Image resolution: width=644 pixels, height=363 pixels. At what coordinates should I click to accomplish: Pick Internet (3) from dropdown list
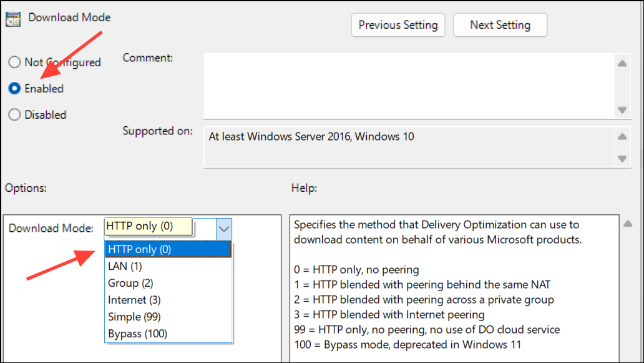168,300
